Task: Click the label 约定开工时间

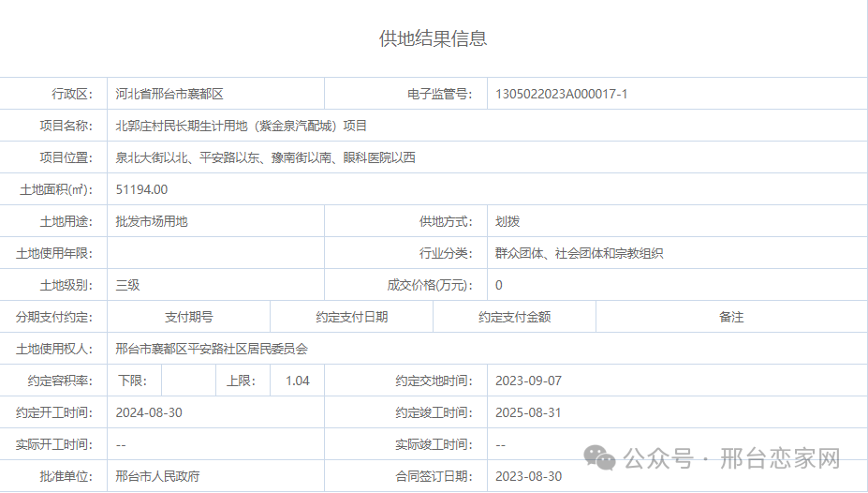Action: coord(54,412)
